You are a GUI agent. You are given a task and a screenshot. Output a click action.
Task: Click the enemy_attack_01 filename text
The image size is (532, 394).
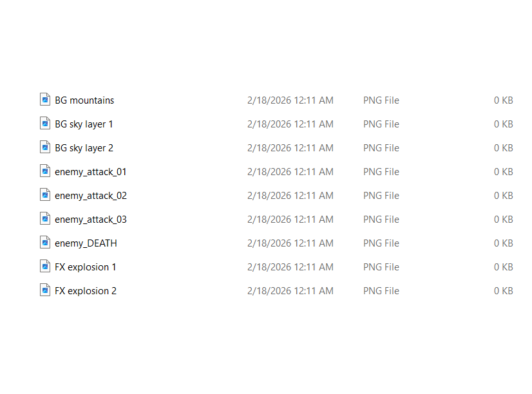(x=91, y=172)
